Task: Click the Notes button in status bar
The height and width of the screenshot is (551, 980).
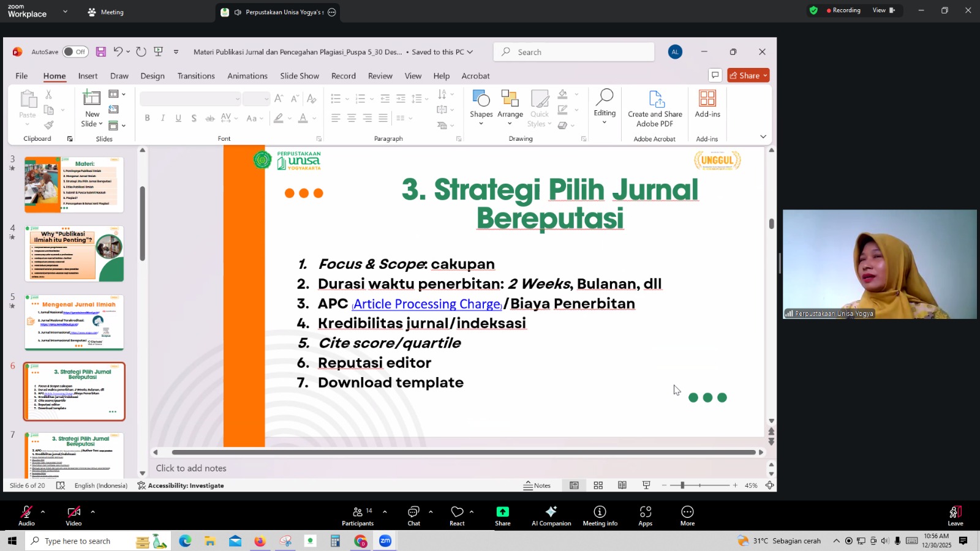Action: (537, 485)
